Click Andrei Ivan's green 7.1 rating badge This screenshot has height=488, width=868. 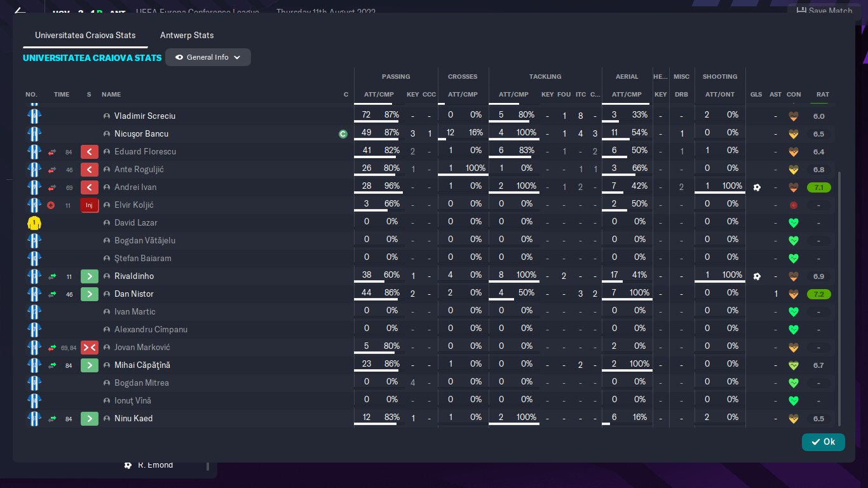click(818, 187)
